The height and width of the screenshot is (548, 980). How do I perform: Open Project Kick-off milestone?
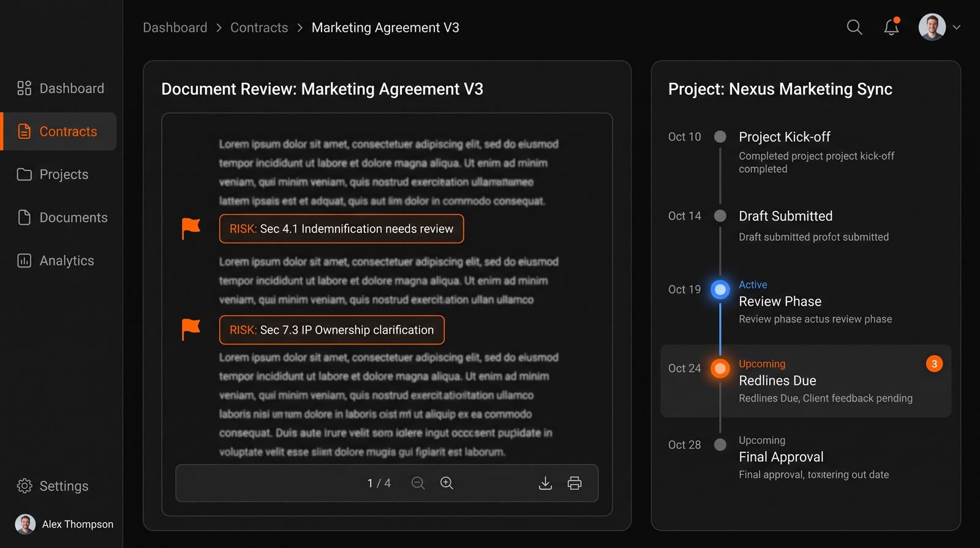point(785,137)
